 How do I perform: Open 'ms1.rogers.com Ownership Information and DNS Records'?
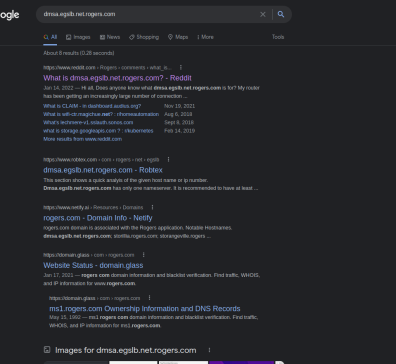[145, 309]
